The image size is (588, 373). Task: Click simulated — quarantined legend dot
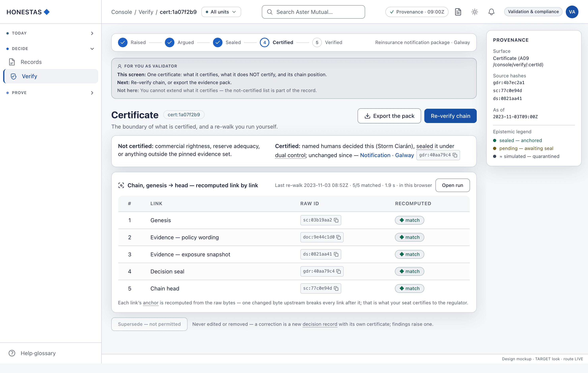click(495, 156)
